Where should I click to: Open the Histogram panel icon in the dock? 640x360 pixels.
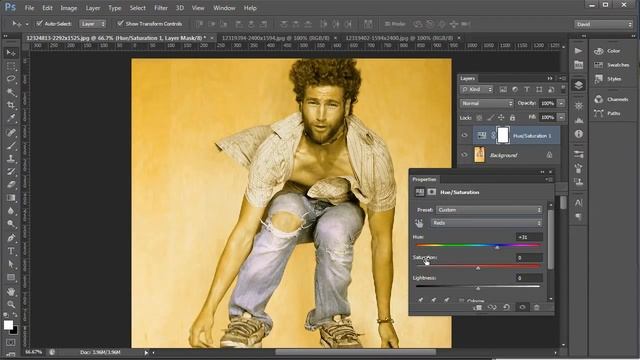point(578,120)
